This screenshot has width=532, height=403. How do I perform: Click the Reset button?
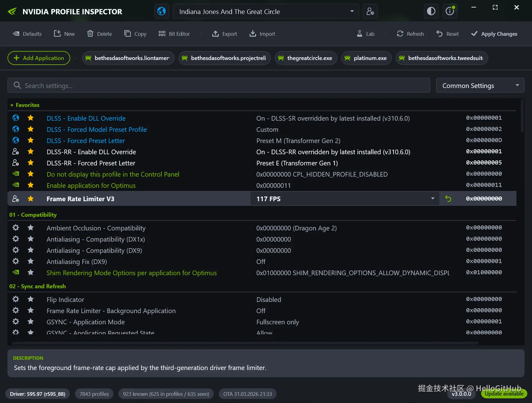tap(447, 34)
